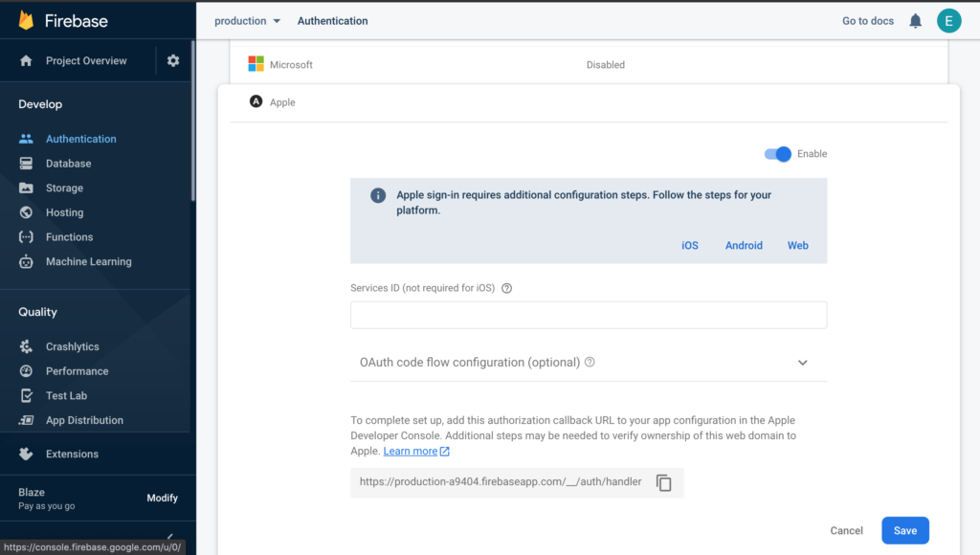Open the production project dropdown
This screenshot has width=980, height=555.
(x=248, y=21)
